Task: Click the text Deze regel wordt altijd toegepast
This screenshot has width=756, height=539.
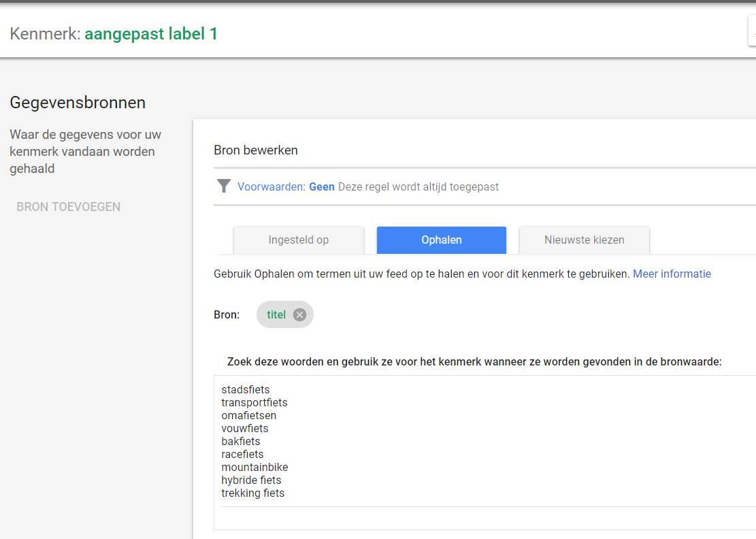Action: point(418,186)
